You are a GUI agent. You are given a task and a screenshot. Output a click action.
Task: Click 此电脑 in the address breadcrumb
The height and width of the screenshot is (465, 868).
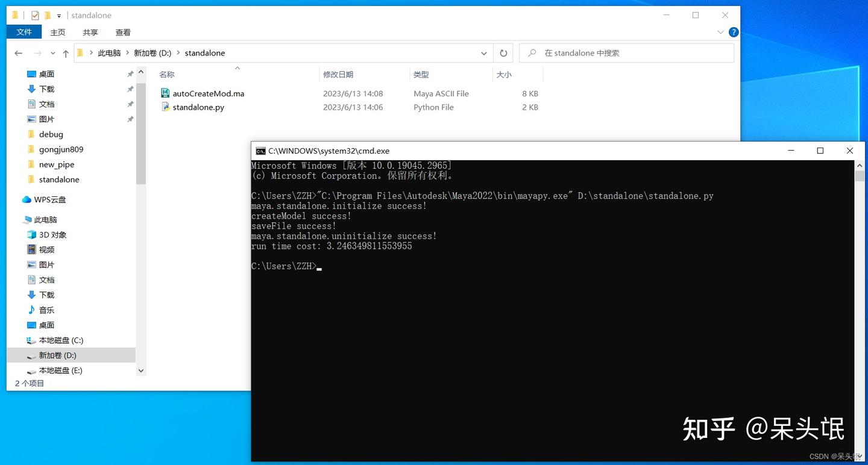click(x=109, y=53)
